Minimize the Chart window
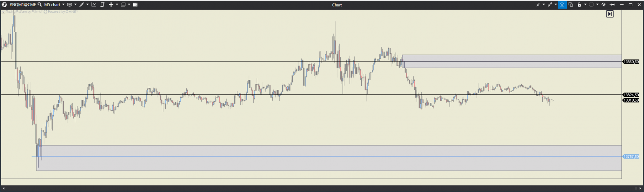Screen dimensions: 644x192 click(x=622, y=5)
